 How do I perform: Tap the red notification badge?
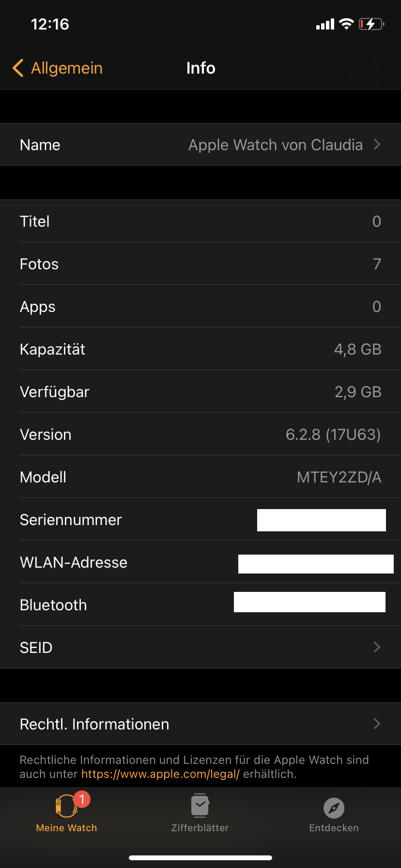[82, 799]
